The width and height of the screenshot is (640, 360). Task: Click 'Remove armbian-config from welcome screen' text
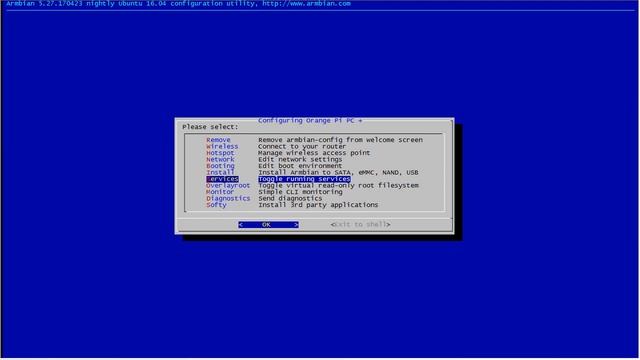pyautogui.click(x=340, y=140)
